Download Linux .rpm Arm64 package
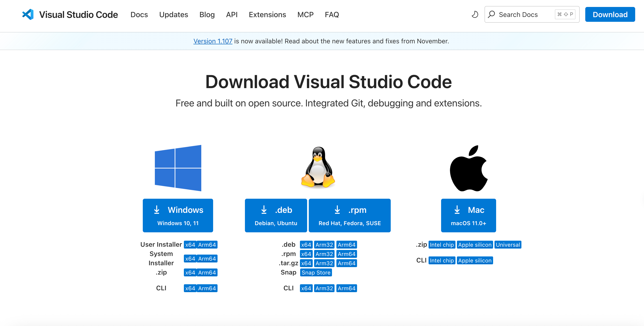644x326 pixels. click(347, 254)
